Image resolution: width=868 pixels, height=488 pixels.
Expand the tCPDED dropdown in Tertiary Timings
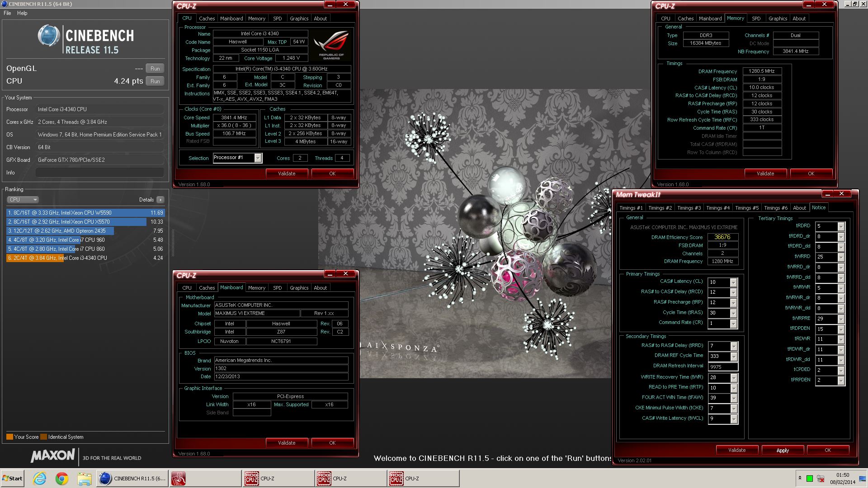click(841, 371)
